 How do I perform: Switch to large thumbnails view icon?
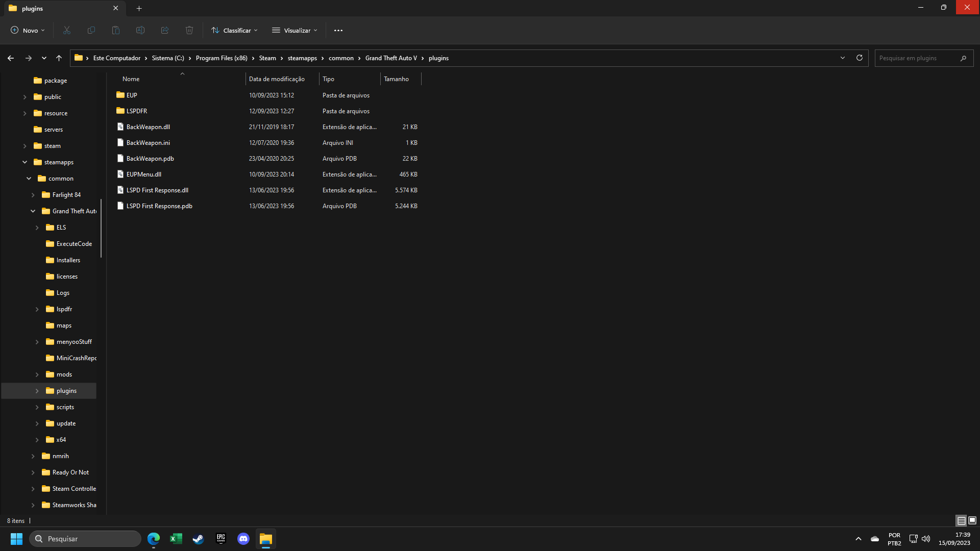tap(972, 521)
